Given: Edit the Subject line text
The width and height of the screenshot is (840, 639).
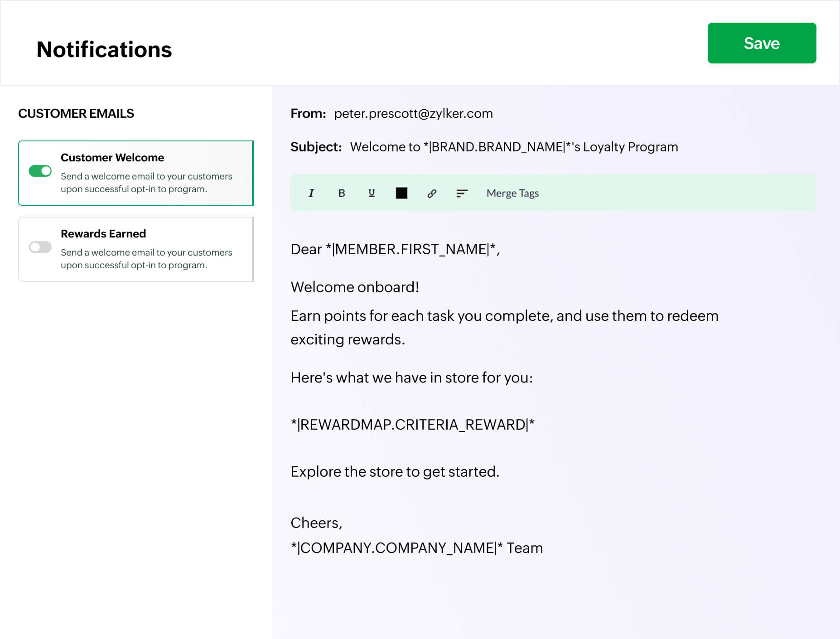Looking at the screenshot, I should click(513, 147).
